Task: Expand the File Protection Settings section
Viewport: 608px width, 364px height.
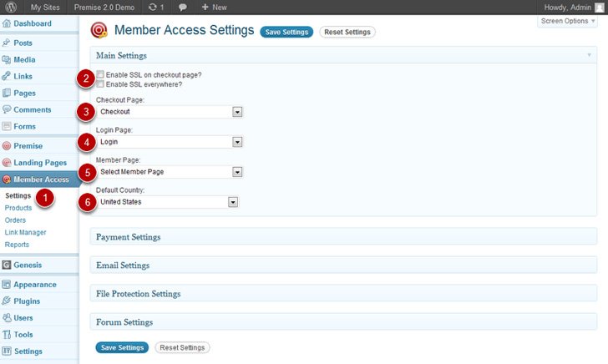Action: pyautogui.click(x=343, y=293)
